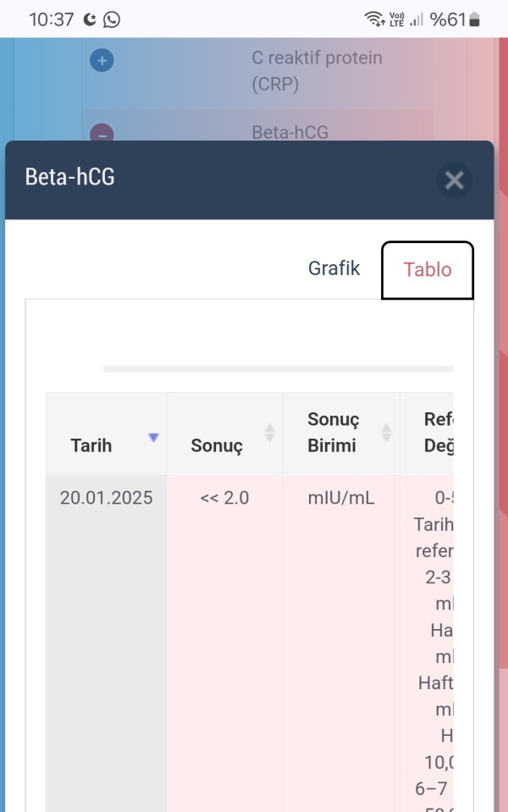
Task: Switch to the Grafik tab
Action: click(x=334, y=268)
